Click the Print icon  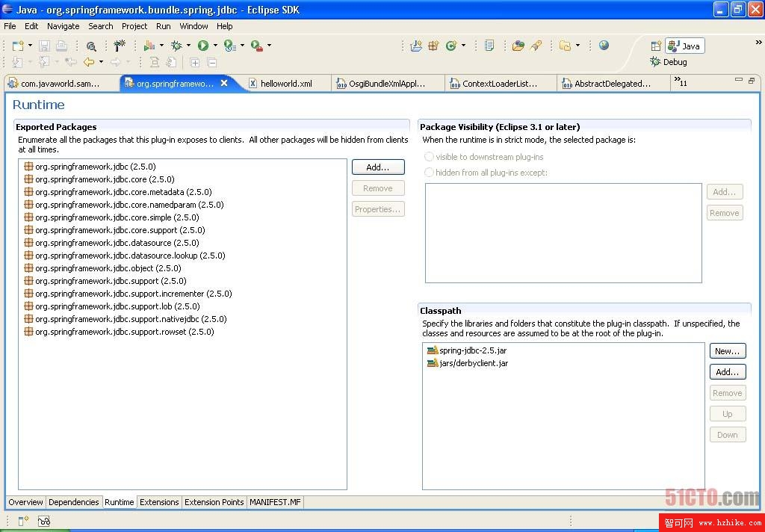coord(61,46)
